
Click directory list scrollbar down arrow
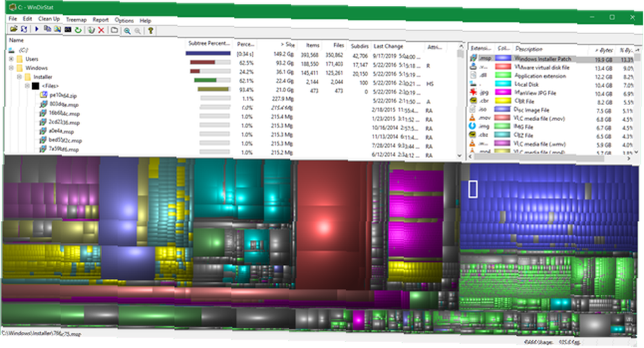tap(460, 156)
